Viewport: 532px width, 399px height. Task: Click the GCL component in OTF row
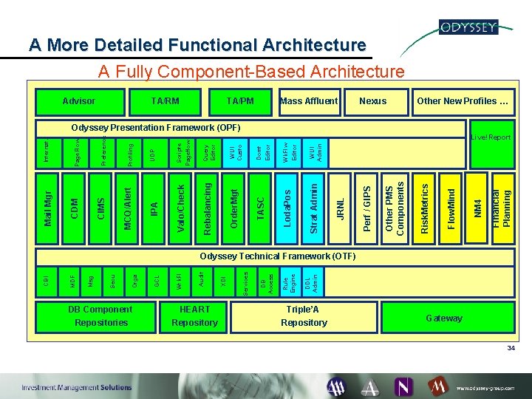coord(157,282)
